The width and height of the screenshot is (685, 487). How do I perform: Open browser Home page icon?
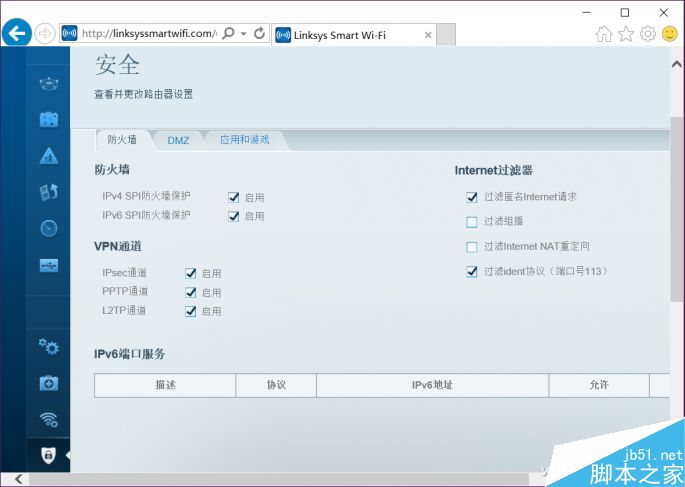[x=604, y=34]
